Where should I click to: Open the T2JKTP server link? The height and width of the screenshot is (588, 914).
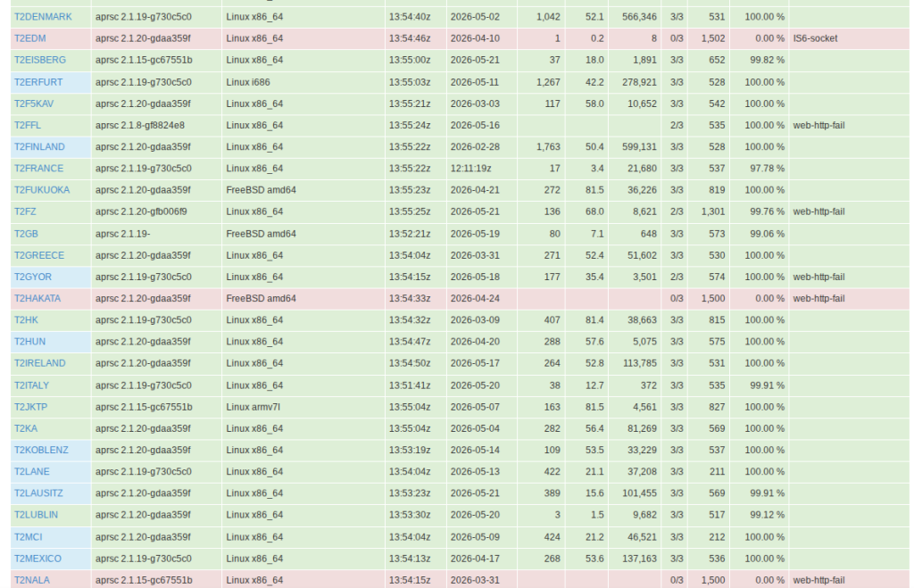pyautogui.click(x=31, y=407)
